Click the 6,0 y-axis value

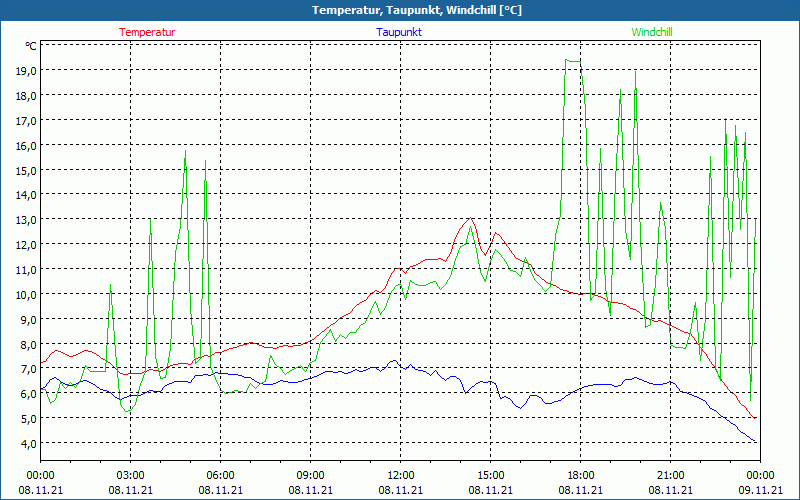29,394
